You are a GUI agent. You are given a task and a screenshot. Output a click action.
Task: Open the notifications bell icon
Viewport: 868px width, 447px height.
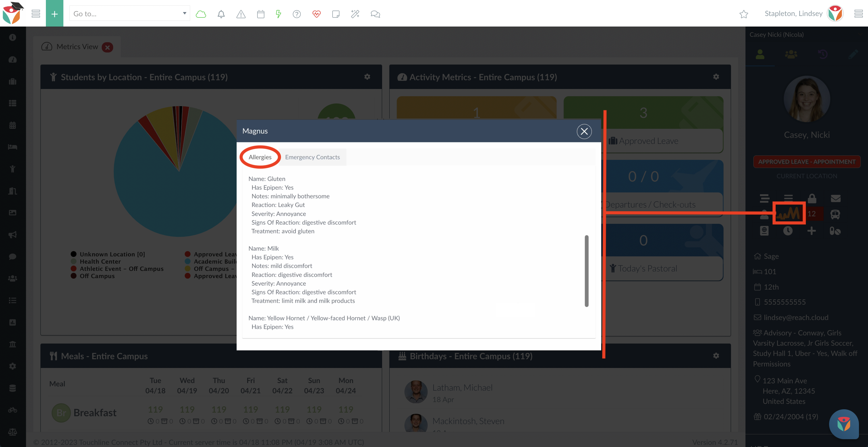point(221,14)
